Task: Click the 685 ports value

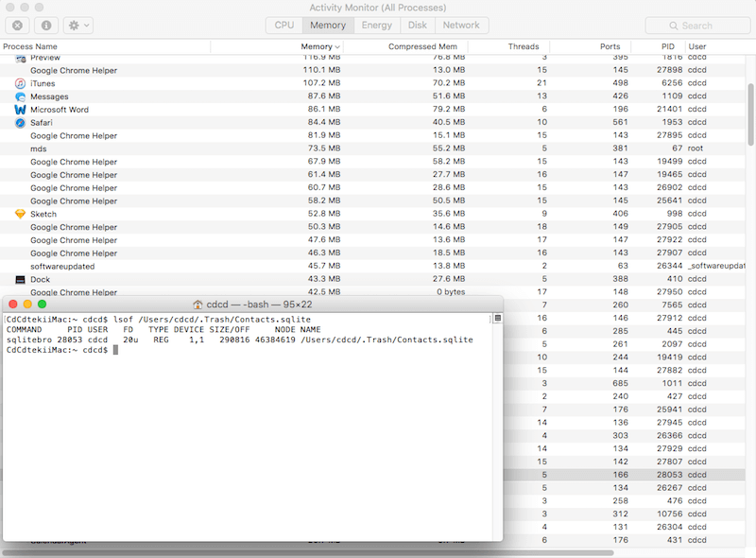Action: coord(620,383)
